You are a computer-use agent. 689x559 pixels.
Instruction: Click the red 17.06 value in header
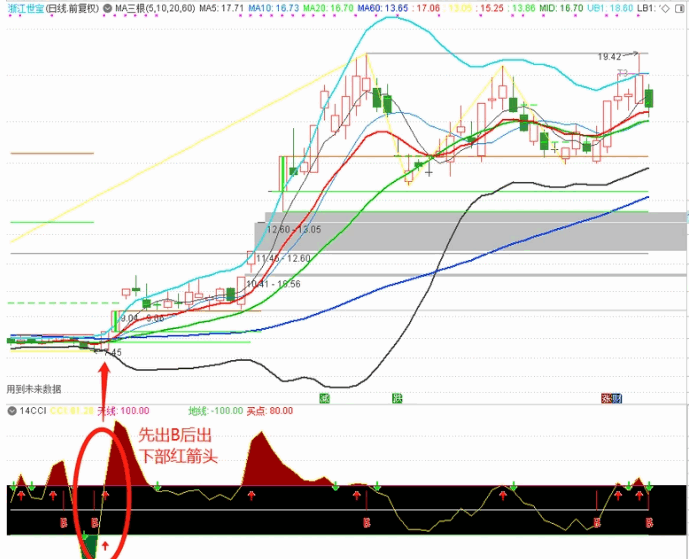[x=428, y=8]
